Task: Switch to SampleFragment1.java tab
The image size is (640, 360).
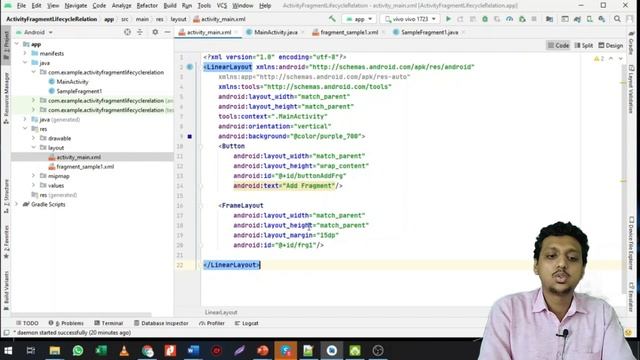Action: coord(429,32)
